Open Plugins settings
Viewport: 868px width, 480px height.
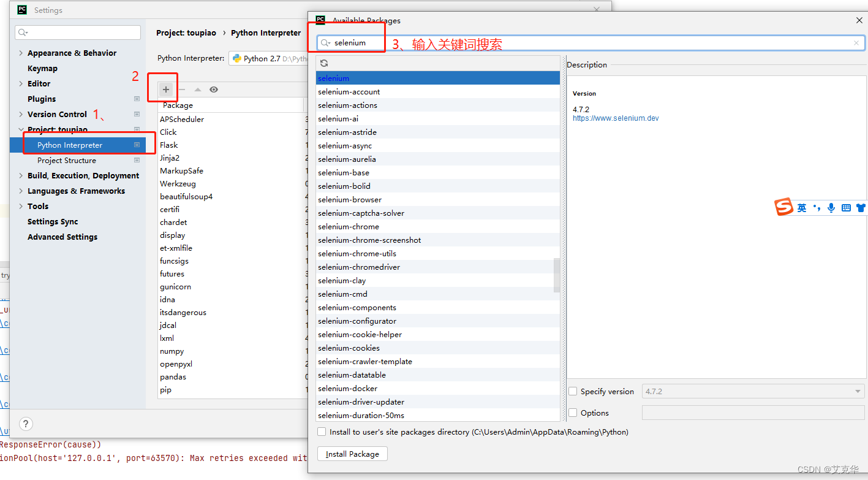42,99
